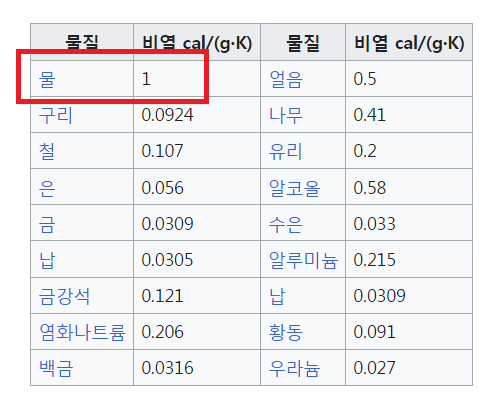Open the 납 link next to 0.0305
The image size is (494, 409).
tap(47, 260)
